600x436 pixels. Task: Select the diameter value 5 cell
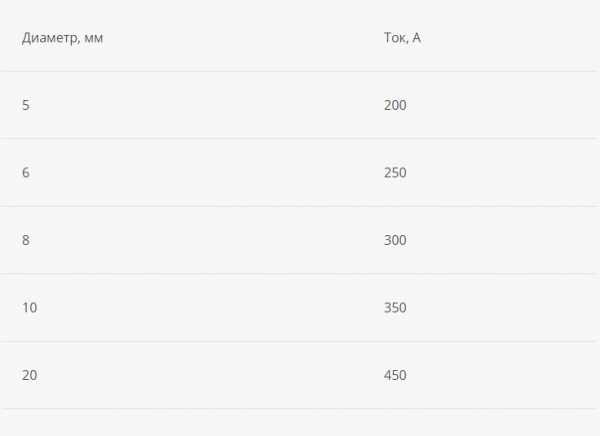click(x=26, y=105)
